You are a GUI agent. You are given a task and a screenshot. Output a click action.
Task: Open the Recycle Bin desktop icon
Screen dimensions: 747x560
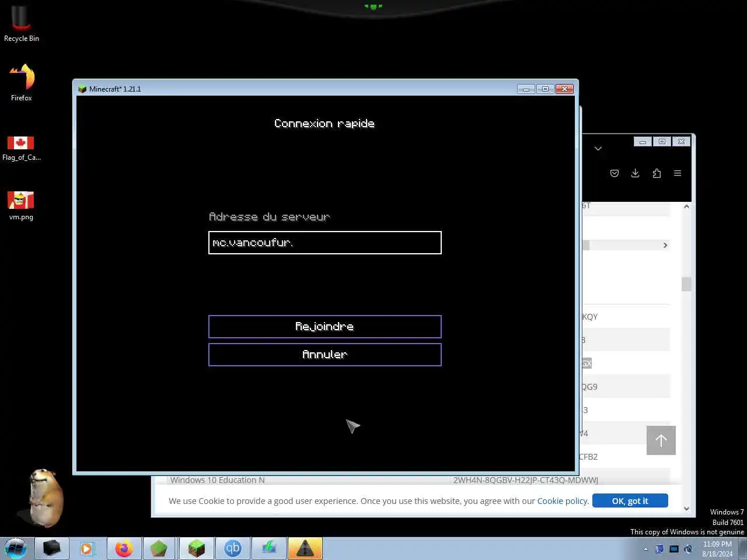[x=22, y=24]
